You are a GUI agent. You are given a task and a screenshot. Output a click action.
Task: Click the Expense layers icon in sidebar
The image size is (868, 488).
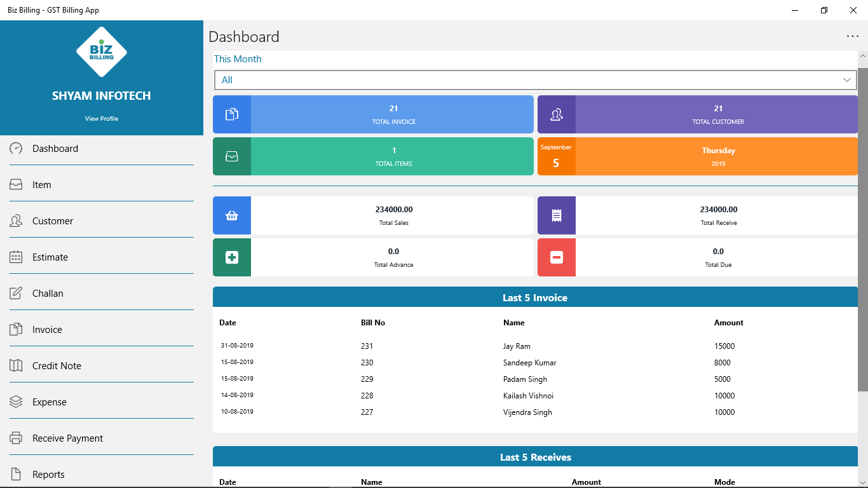click(16, 402)
